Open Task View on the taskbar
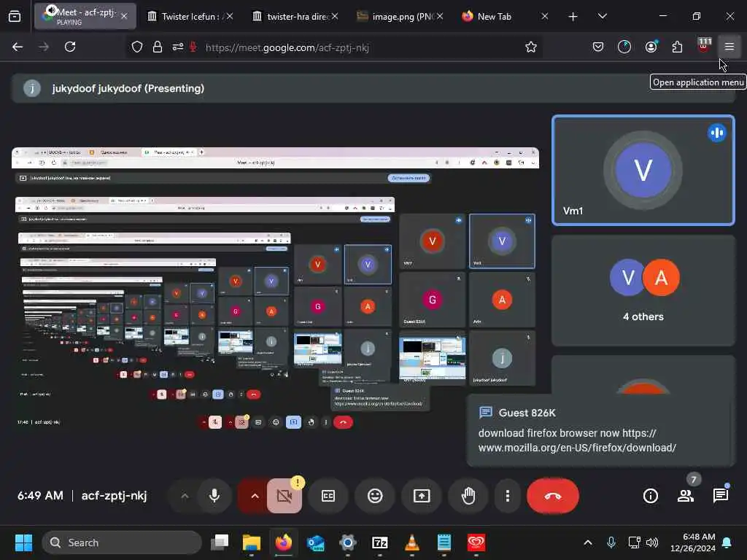The height and width of the screenshot is (560, 747). pos(220,542)
